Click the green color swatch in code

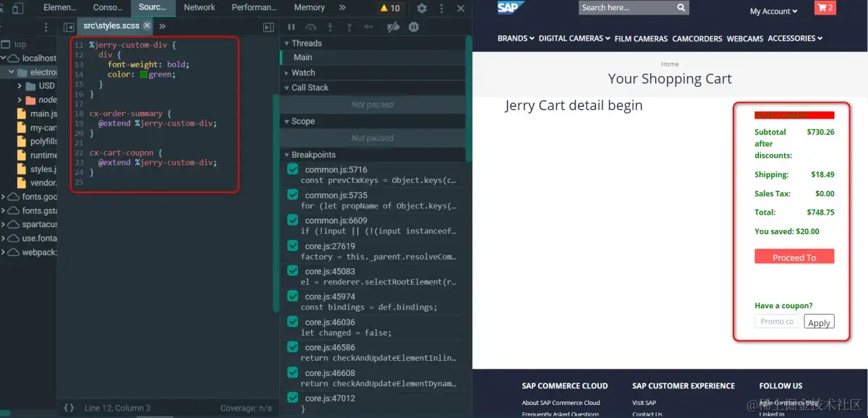click(143, 74)
